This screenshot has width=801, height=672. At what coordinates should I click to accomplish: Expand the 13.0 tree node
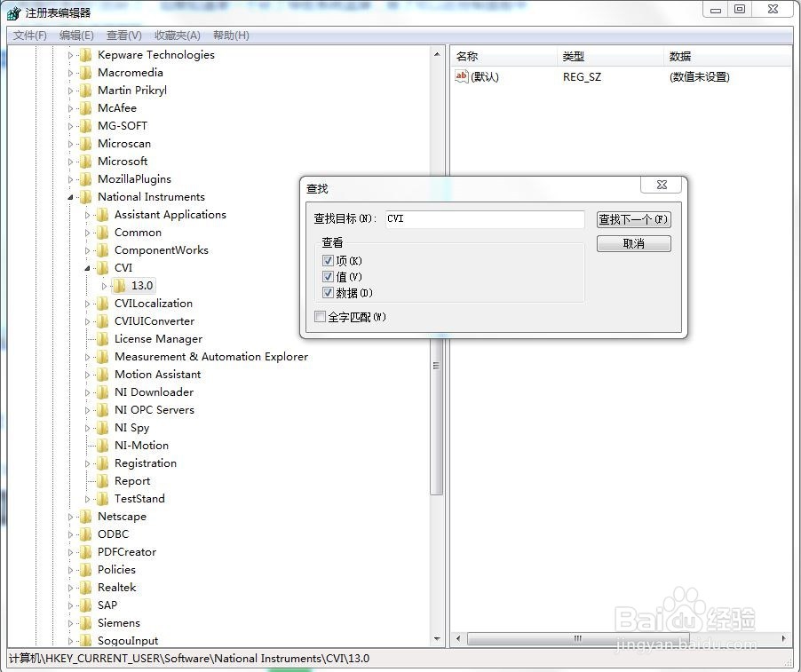click(104, 286)
